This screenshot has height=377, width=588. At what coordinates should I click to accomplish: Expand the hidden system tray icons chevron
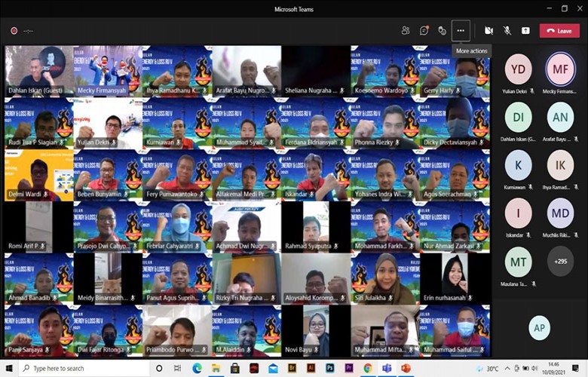(x=507, y=369)
